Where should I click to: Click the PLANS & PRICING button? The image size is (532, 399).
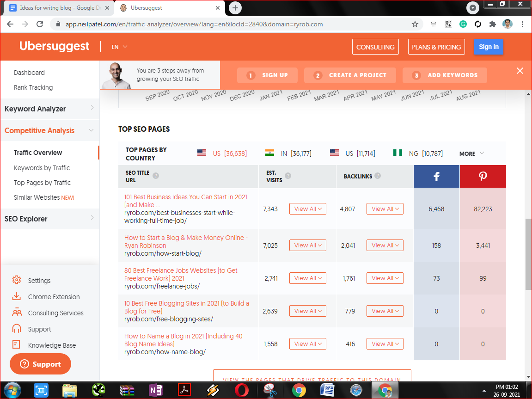coord(436,47)
